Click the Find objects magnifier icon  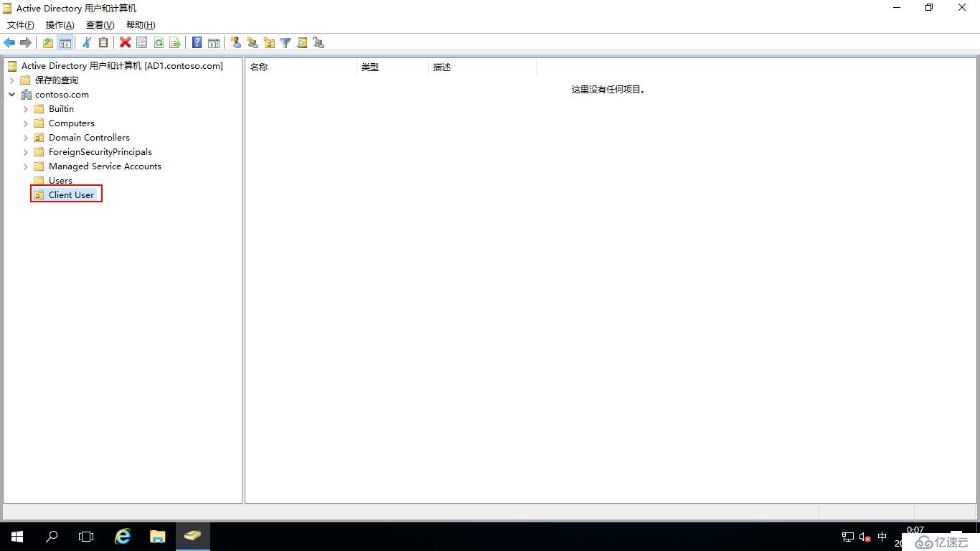tap(302, 43)
